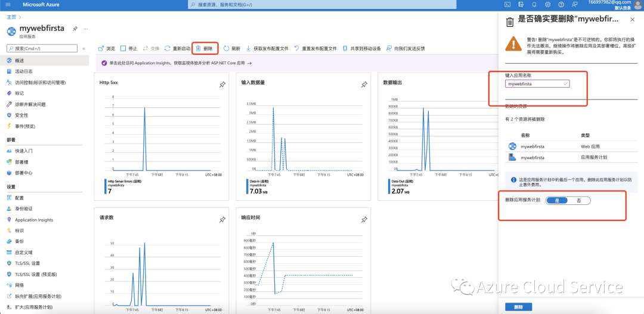
Task: Open the more options ellipsis beside mywebfirsta
Action: tap(86, 29)
